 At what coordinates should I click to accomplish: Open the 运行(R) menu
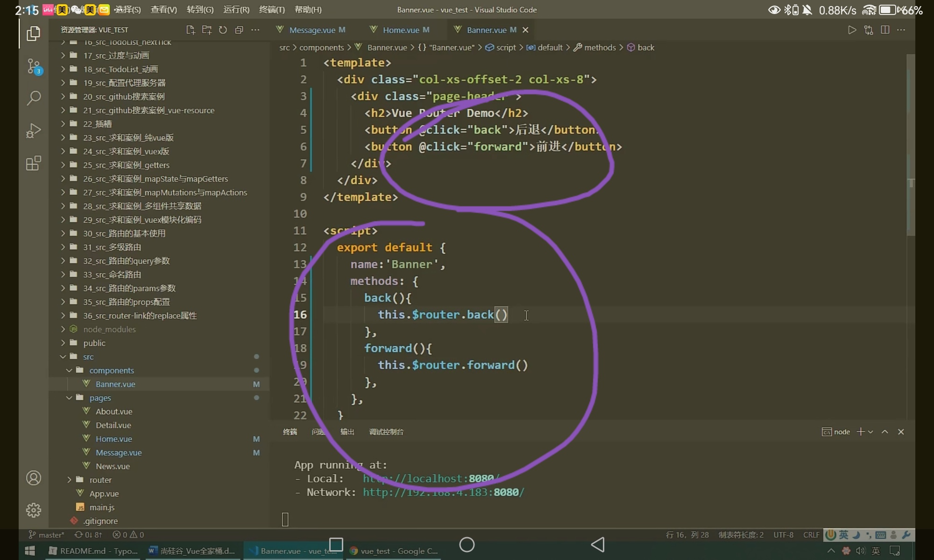(x=236, y=9)
